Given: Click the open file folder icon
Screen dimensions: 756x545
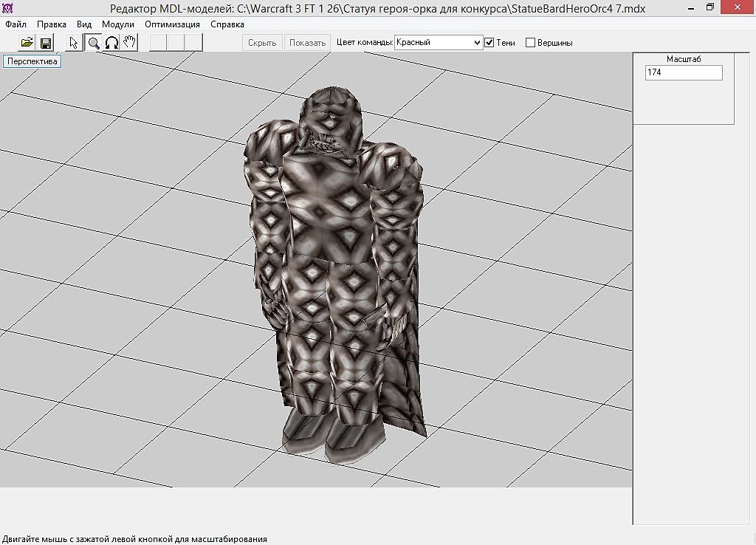Looking at the screenshot, I should 27,42.
